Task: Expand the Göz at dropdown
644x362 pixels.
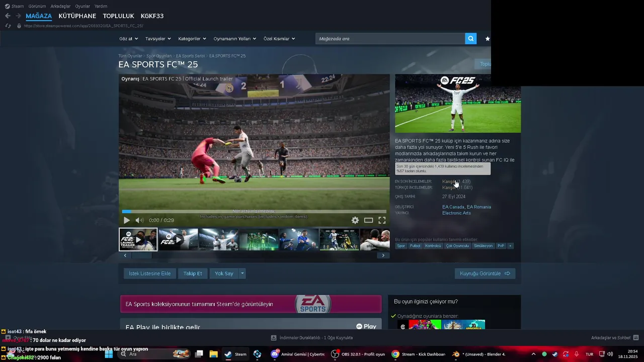Action: [x=128, y=39]
